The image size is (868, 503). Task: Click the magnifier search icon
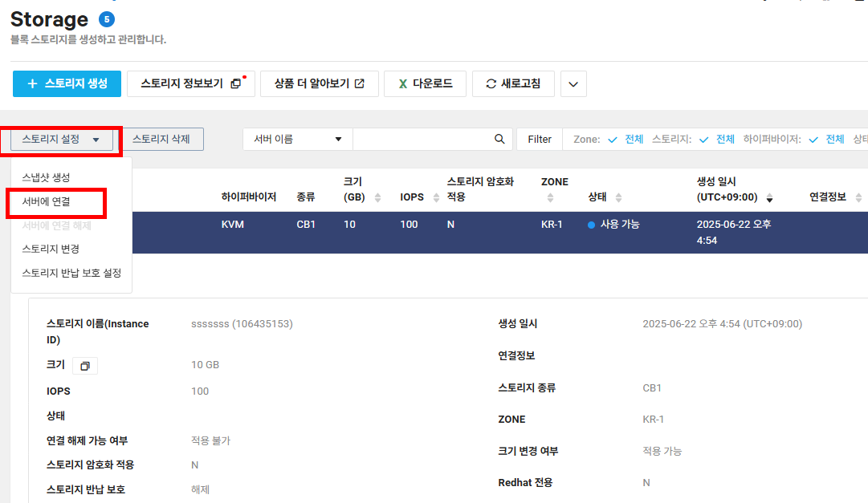499,140
